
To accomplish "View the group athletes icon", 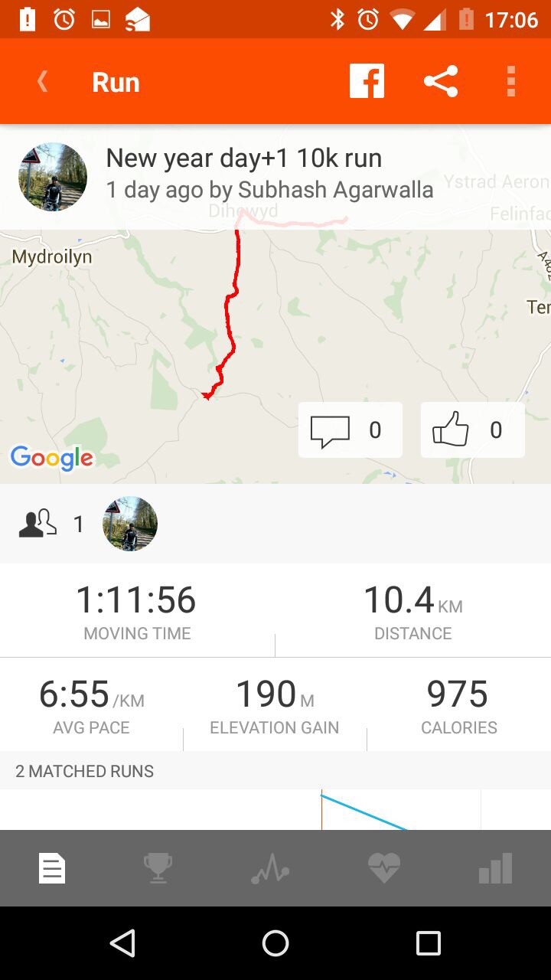I will pyautogui.click(x=37, y=524).
